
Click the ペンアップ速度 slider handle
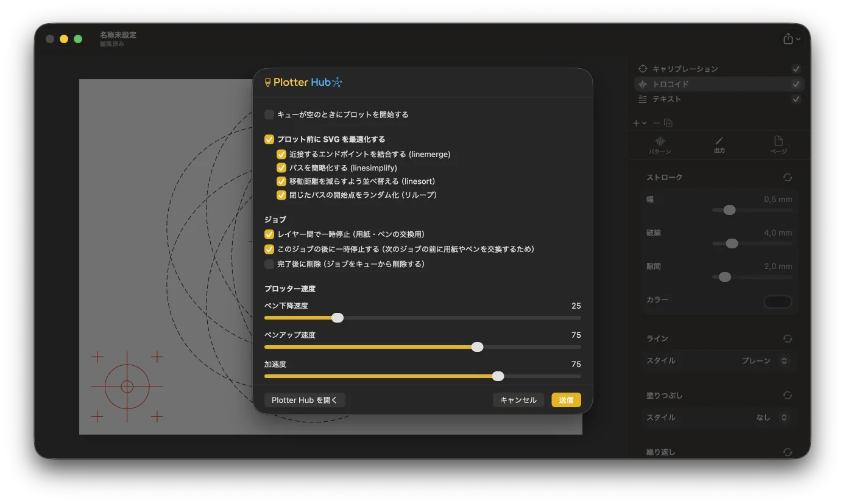click(478, 347)
